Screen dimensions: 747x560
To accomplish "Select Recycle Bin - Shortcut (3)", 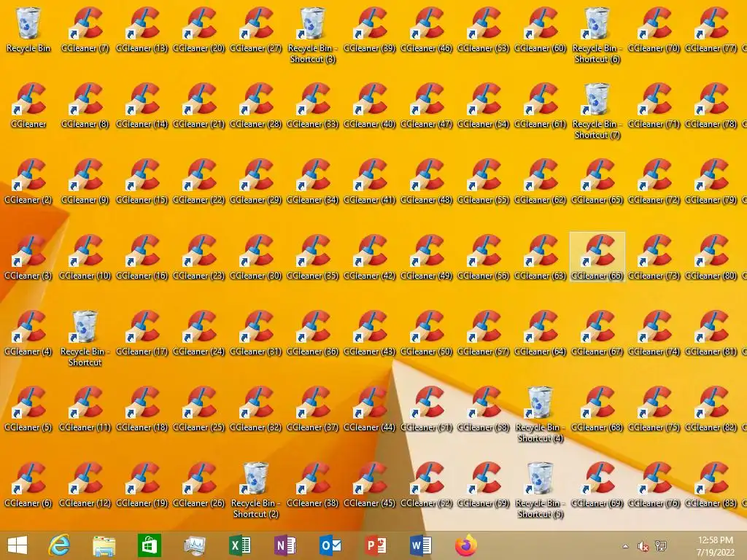I will point(312,35).
